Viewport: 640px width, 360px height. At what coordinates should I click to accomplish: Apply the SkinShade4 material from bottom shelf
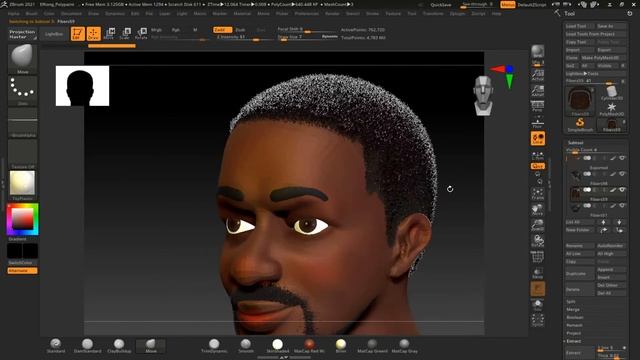pyautogui.click(x=278, y=345)
